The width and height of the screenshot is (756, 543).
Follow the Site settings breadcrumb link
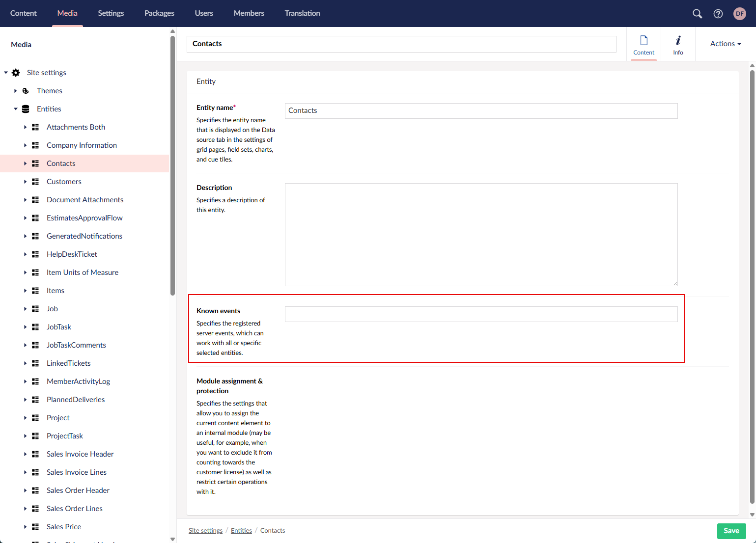(205, 531)
